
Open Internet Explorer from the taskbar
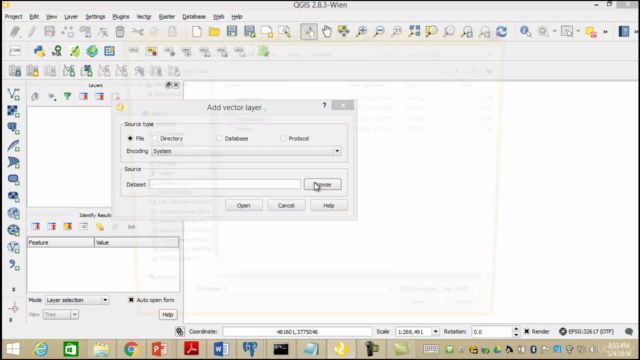41,349
